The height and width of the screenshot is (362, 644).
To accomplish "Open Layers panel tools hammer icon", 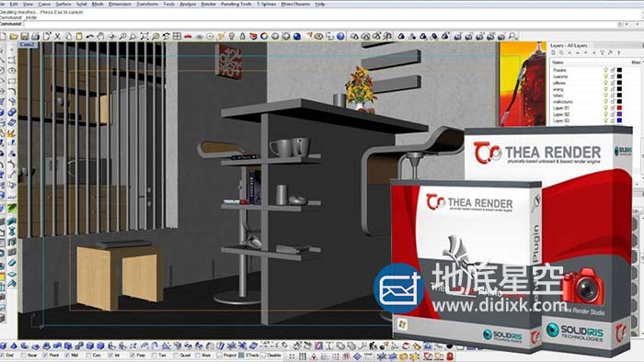I will click(610, 53).
